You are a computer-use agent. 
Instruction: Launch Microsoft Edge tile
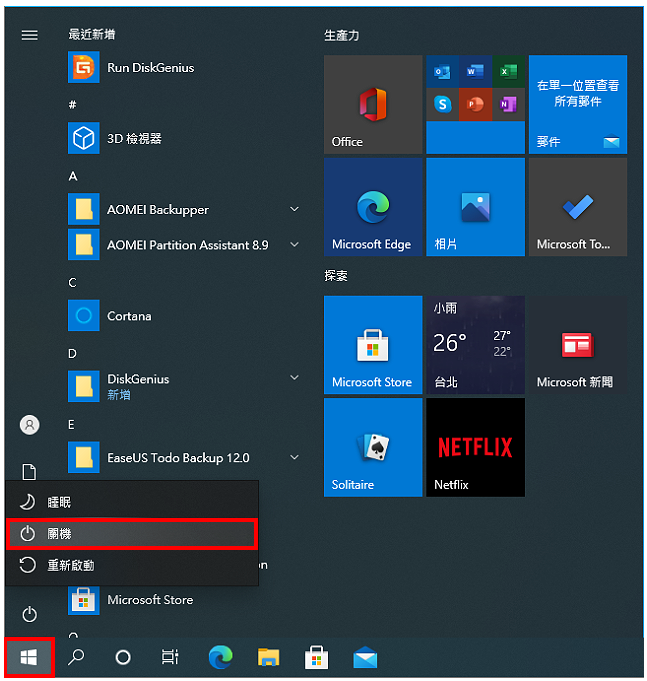[x=373, y=207]
